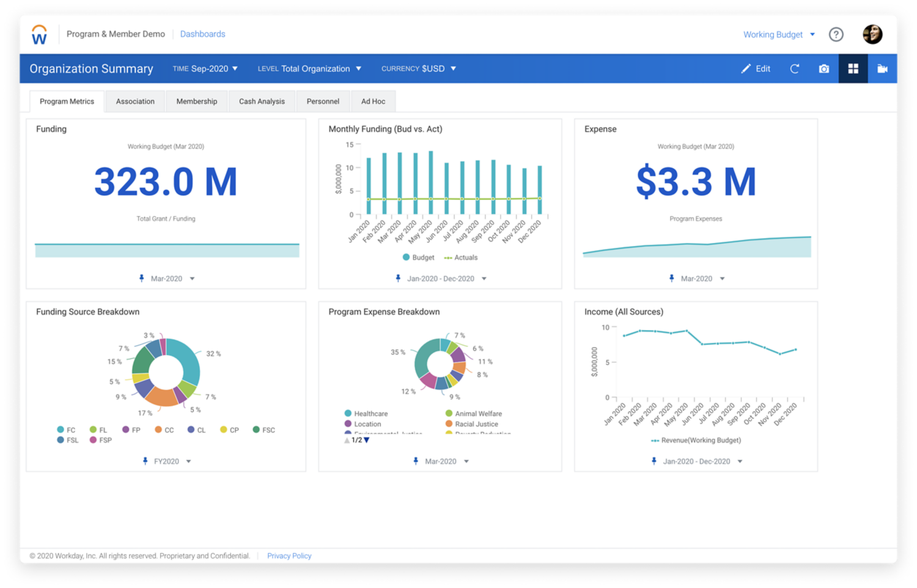917x588 pixels.
Task: Click the FC legend color swatch
Action: coord(61,430)
